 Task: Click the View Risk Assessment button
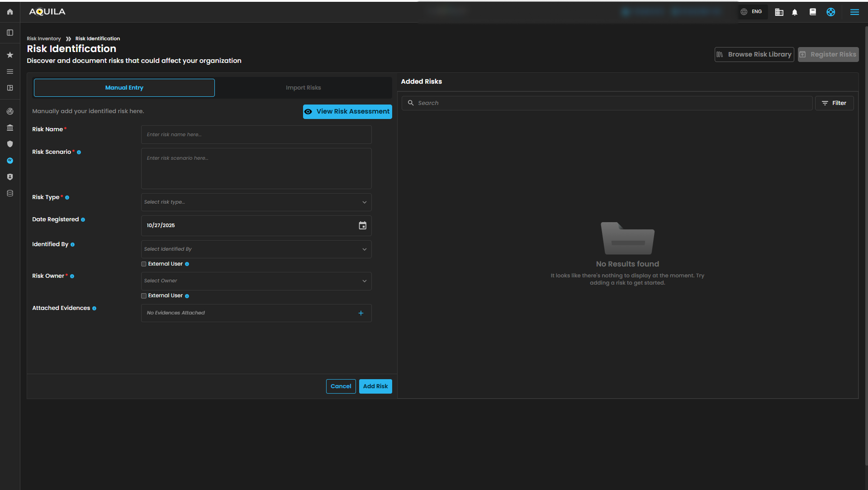[347, 112]
